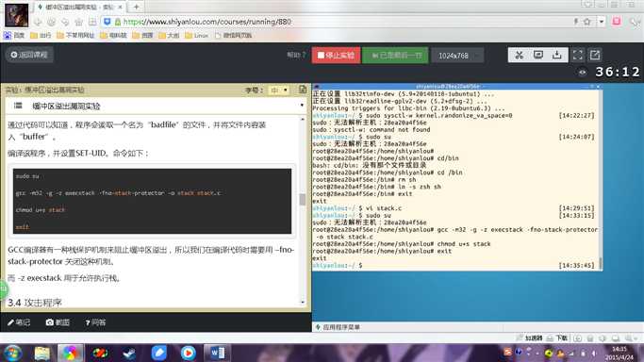Click the scroll down arrow of the guide panel

pyautogui.click(x=303, y=302)
